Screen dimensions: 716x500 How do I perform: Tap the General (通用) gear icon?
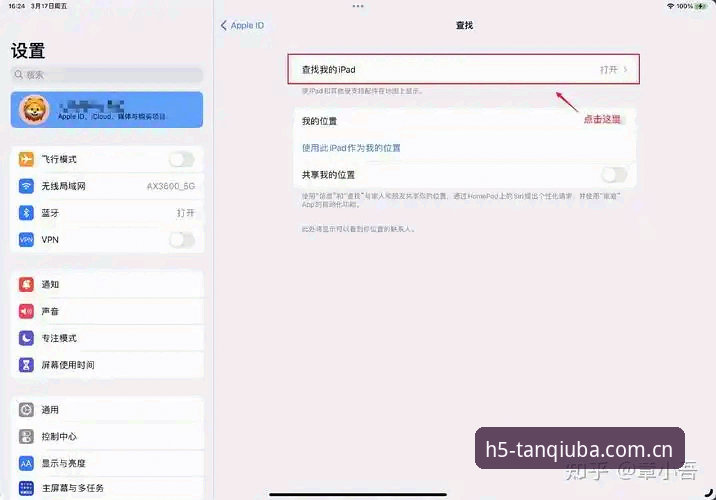tap(26, 410)
